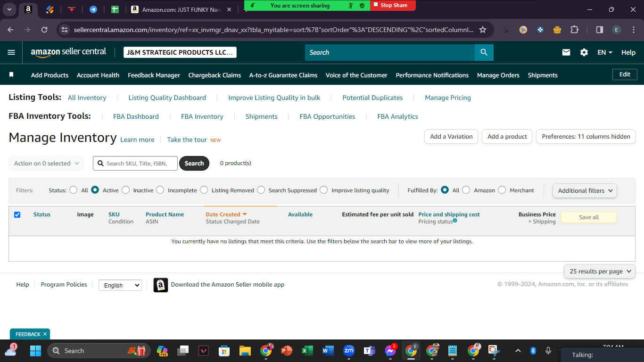
Task: Click the pricing status info icon
Action: coord(455,221)
